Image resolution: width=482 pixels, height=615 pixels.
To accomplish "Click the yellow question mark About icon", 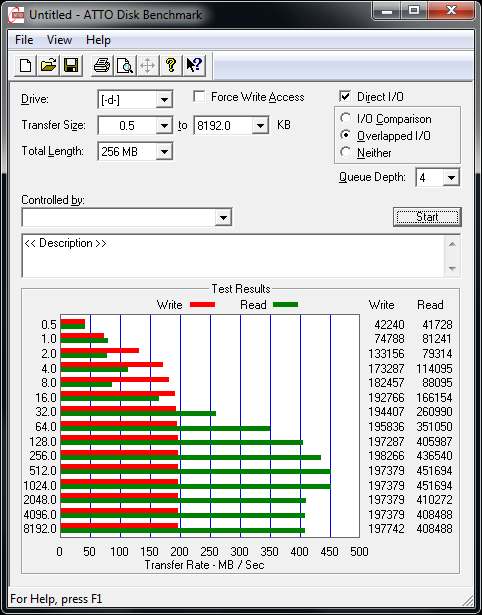I will coord(171,65).
